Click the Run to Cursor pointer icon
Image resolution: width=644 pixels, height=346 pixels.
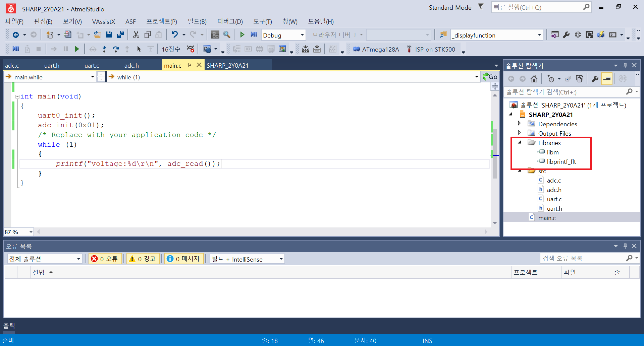[x=139, y=49]
